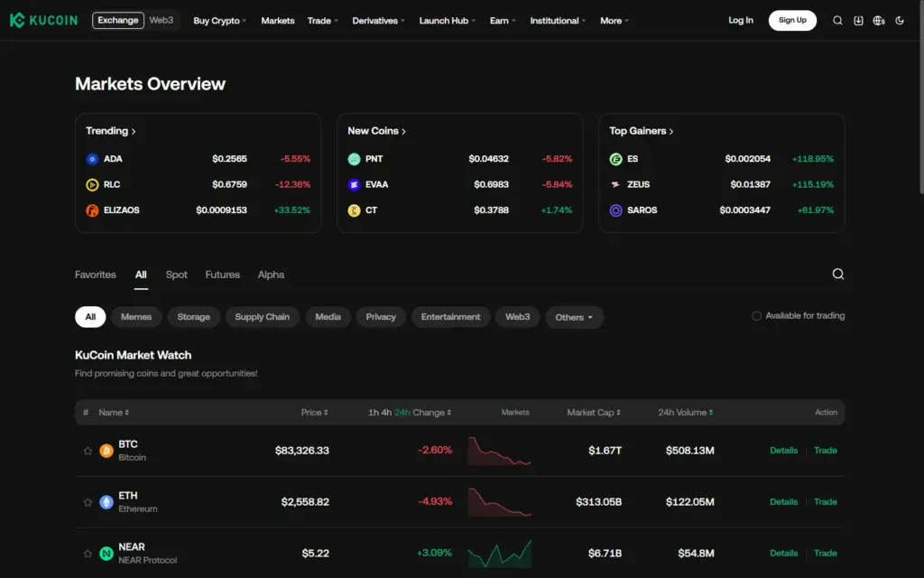Expand the Derivatives dropdown

(378, 21)
